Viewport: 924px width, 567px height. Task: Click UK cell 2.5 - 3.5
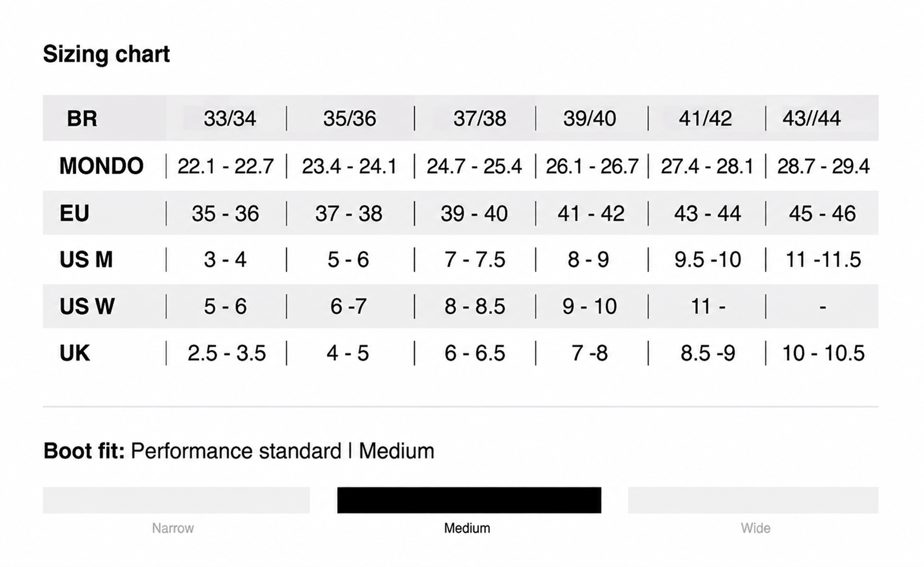pyautogui.click(x=226, y=353)
